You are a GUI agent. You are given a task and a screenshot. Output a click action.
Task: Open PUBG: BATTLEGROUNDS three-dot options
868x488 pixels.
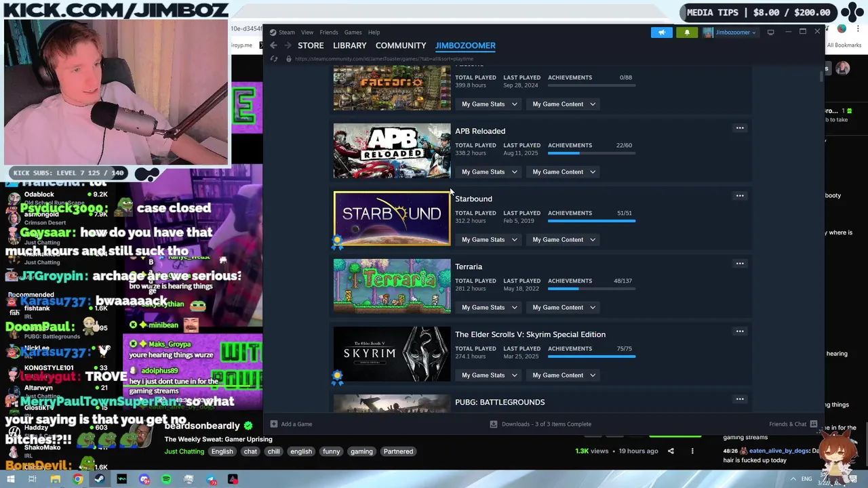(740, 399)
